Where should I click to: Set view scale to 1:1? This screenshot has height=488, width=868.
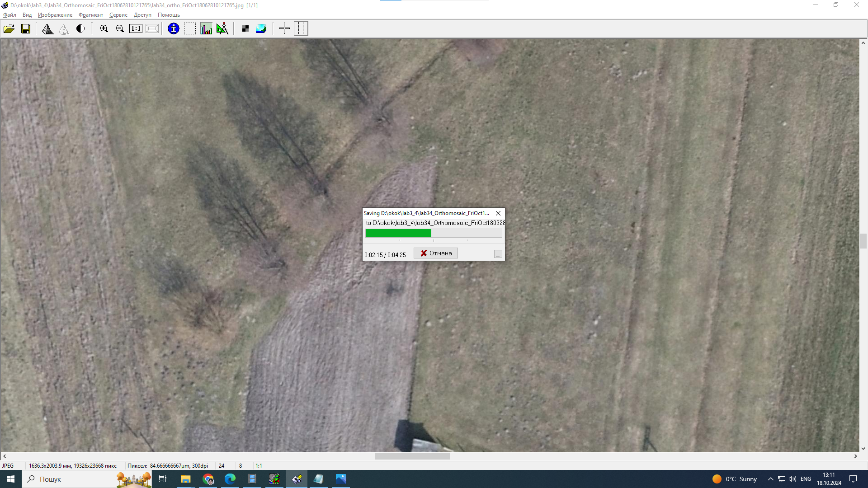(136, 29)
